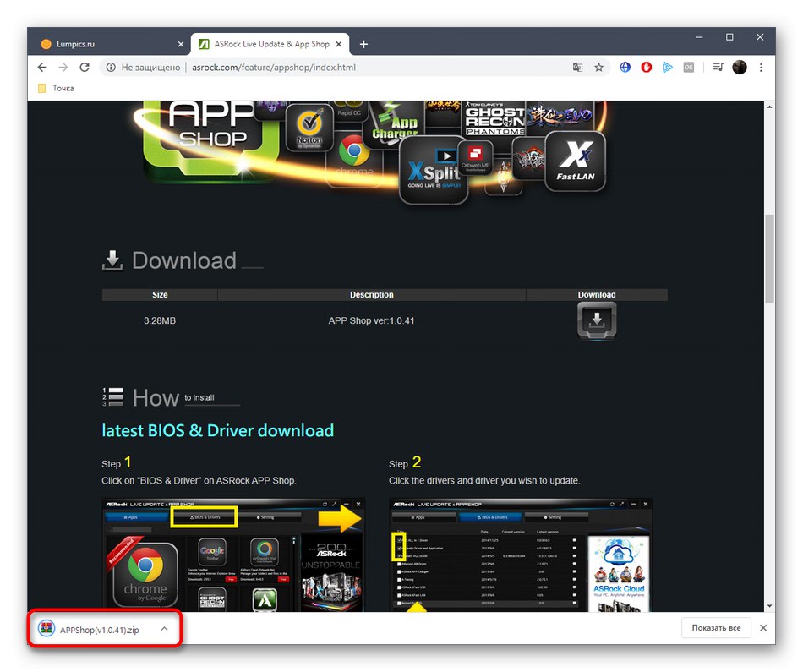Screen dimensions: 803x672
Task: Click the Ghost Recon Phantoms icon
Action: (x=494, y=118)
